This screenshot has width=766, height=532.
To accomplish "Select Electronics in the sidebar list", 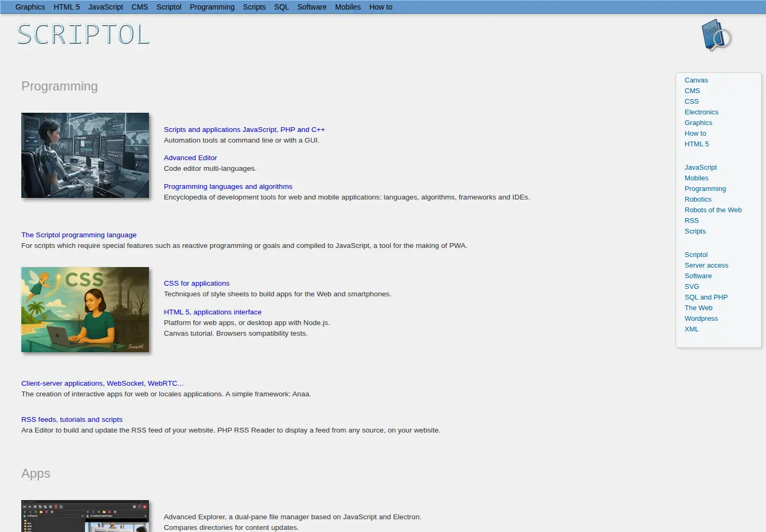I will (x=701, y=112).
